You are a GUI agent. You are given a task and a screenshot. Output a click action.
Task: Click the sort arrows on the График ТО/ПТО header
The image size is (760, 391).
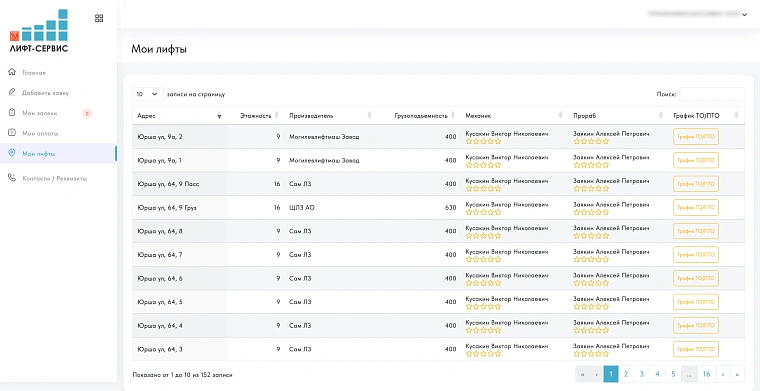tap(736, 115)
